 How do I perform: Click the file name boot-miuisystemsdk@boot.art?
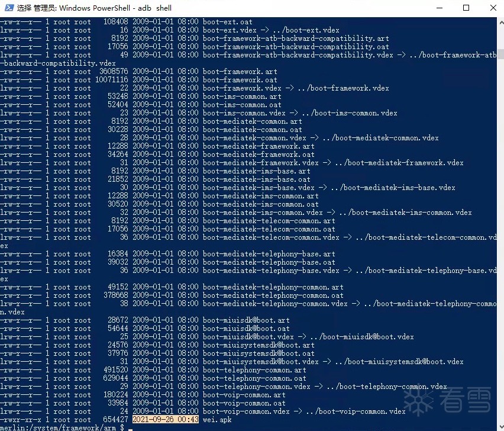point(259,345)
